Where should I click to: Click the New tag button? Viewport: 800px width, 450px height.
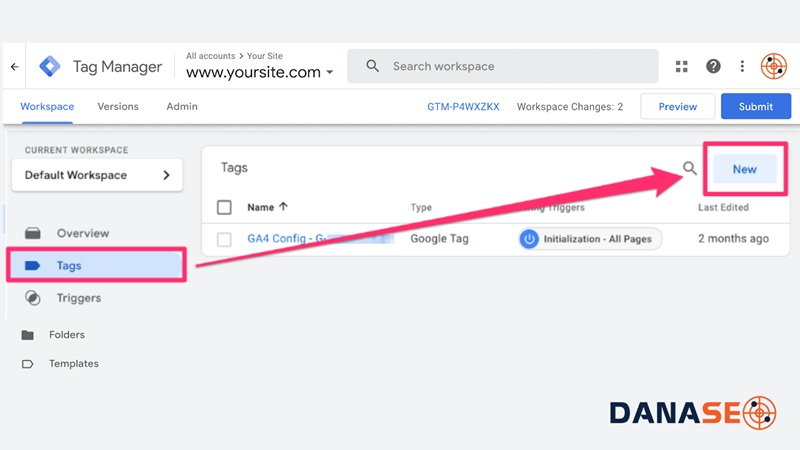click(744, 169)
